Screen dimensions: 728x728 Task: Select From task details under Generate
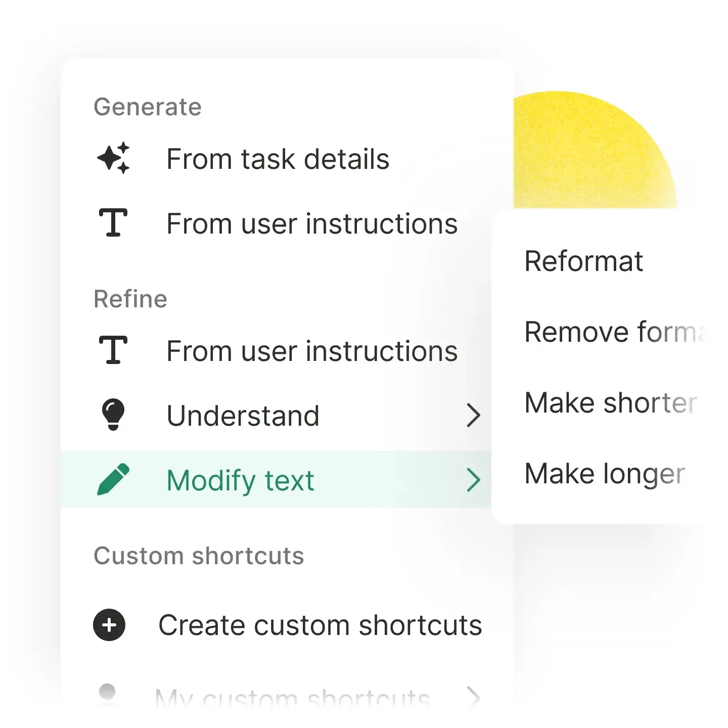[278, 159]
